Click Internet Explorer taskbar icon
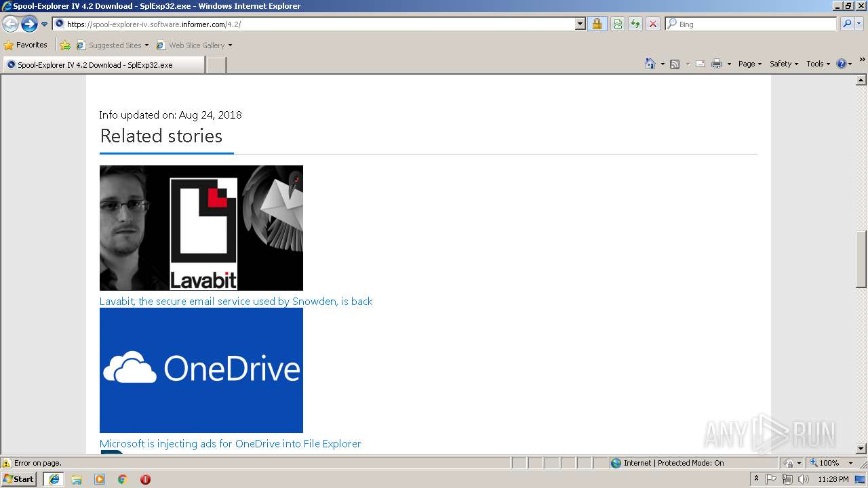The image size is (868, 488). click(54, 479)
